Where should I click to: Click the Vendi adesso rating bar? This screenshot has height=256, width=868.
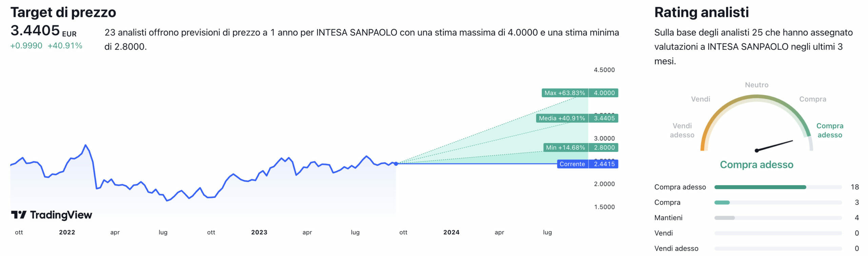pyautogui.click(x=778, y=249)
